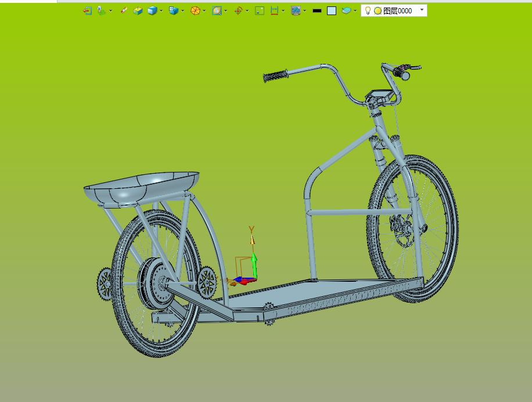The height and width of the screenshot is (402, 532).
Task: Click the magnifier view-window icon
Action: [217, 10]
